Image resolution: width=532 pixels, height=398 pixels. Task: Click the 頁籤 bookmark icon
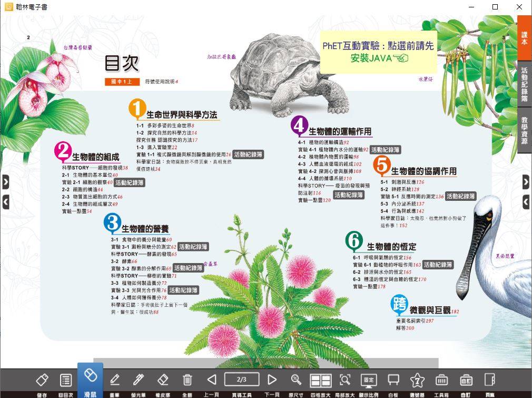tap(490, 380)
